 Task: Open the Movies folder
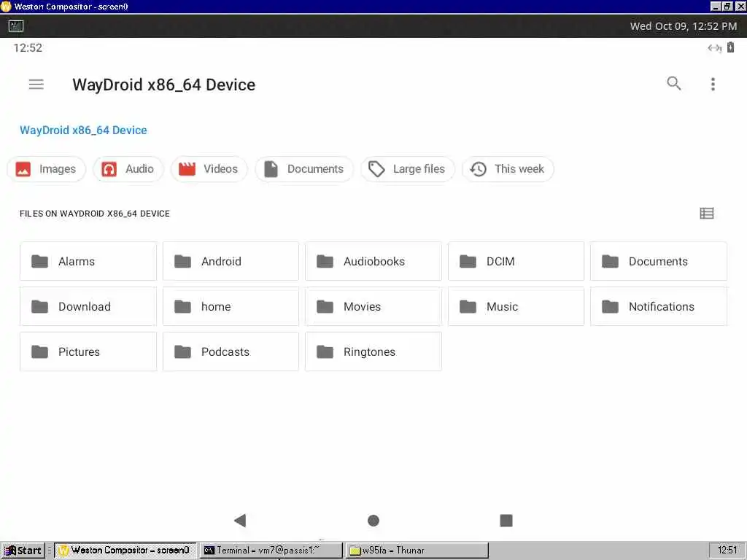(373, 306)
